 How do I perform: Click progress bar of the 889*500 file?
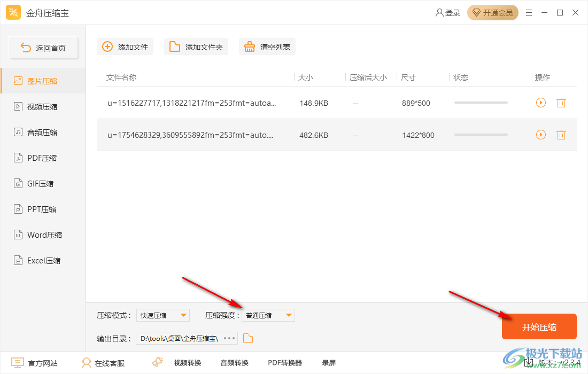pyautogui.click(x=481, y=103)
